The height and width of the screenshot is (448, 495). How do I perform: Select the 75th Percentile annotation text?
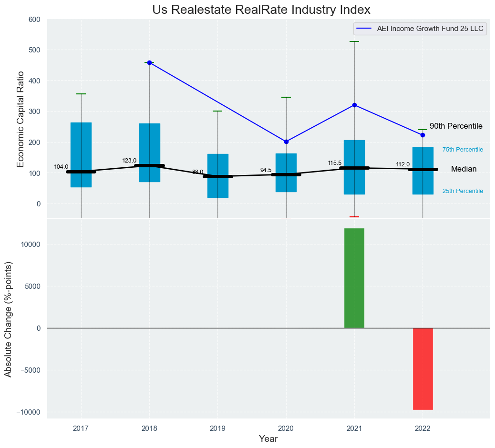463,150
